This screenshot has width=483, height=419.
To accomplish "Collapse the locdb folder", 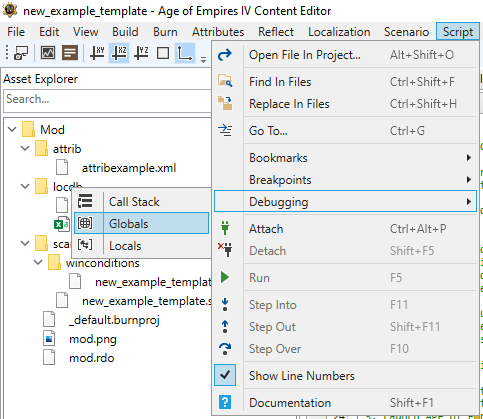I will tap(25, 186).
